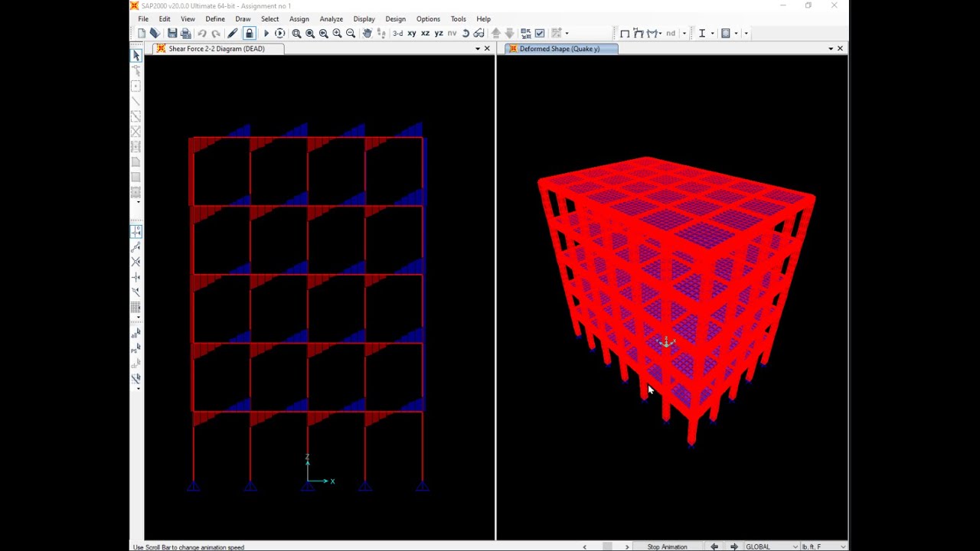Open the Assign to Group dropdown arrow

coord(567,33)
